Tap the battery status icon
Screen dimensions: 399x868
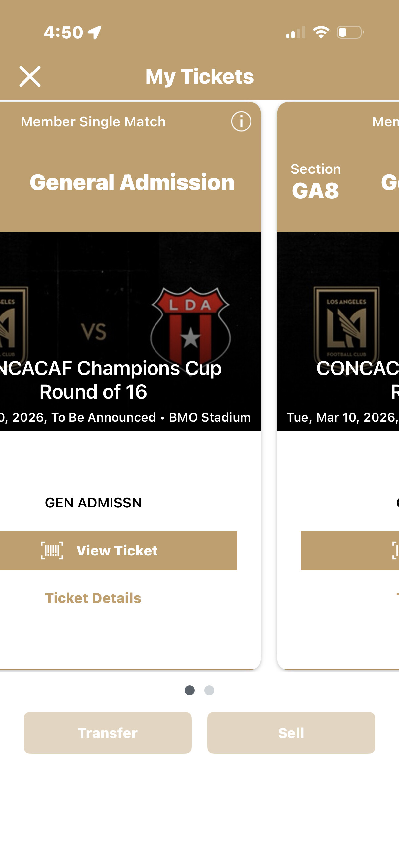pyautogui.click(x=350, y=32)
